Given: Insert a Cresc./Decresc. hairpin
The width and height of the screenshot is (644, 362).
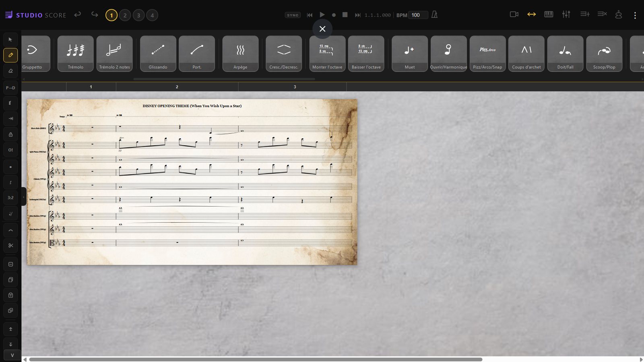Looking at the screenshot, I should [284, 54].
